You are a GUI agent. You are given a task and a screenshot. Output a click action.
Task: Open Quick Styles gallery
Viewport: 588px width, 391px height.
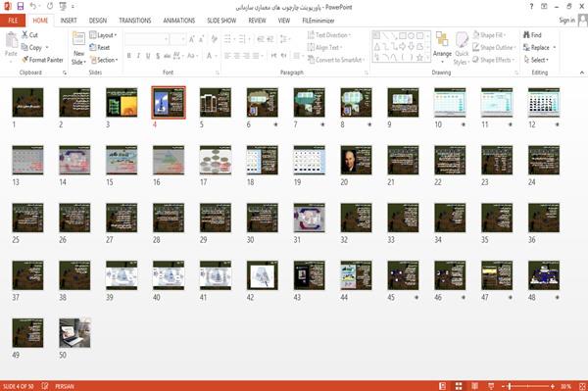(x=462, y=49)
